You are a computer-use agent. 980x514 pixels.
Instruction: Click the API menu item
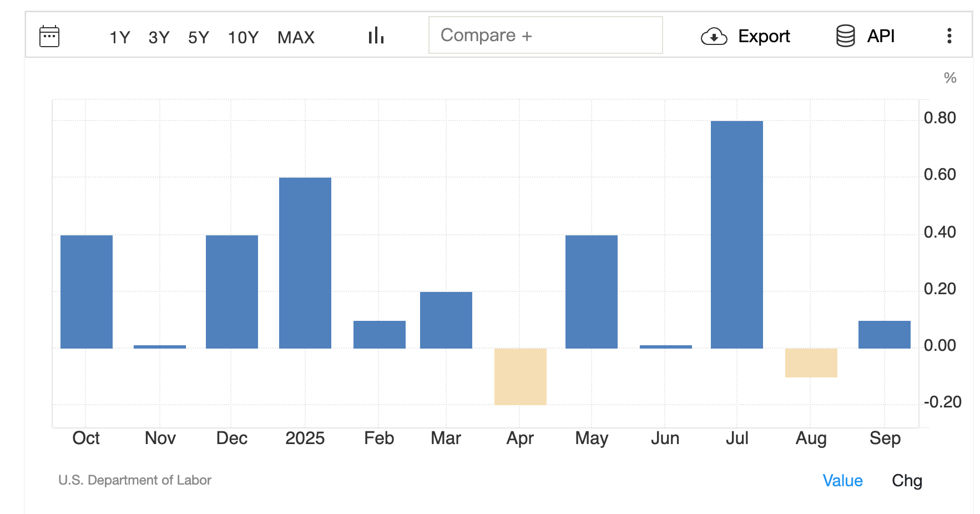pyautogui.click(x=880, y=36)
